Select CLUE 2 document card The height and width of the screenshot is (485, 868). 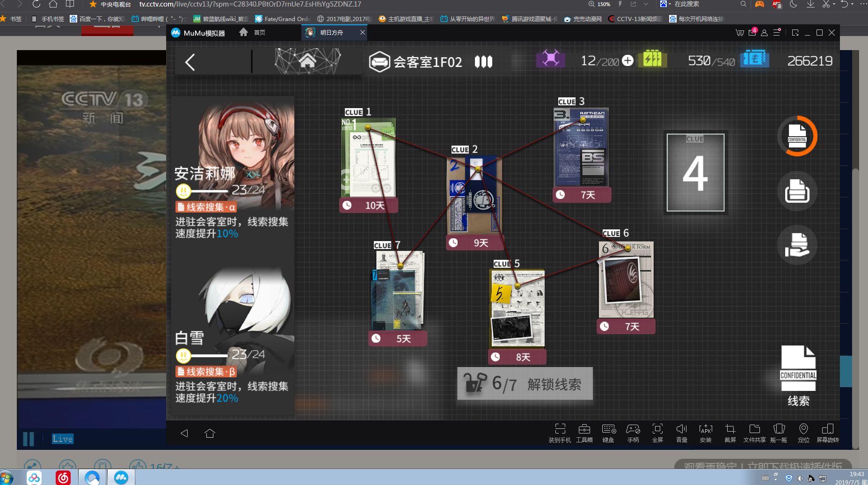[x=475, y=195]
